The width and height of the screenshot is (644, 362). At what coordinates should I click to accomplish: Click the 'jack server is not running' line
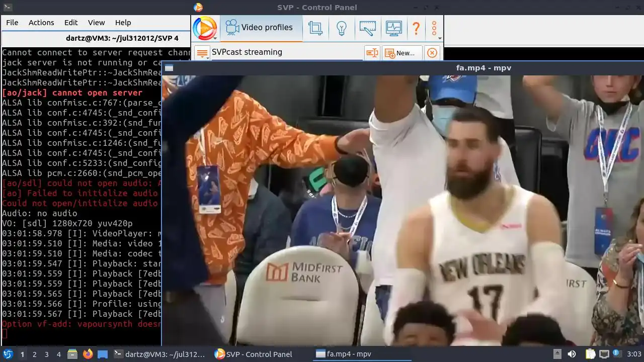(82, 62)
